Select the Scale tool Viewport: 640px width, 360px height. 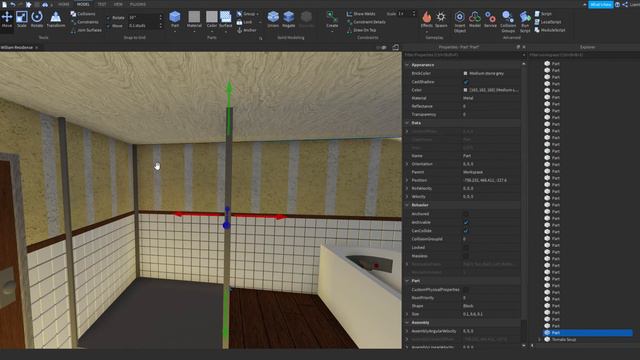pyautogui.click(x=22, y=19)
